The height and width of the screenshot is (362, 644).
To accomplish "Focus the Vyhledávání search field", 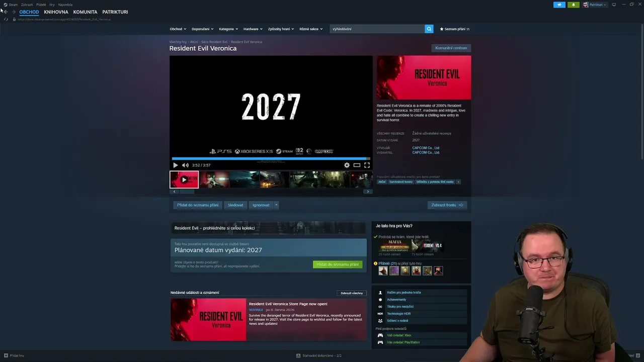I will [x=377, y=29].
